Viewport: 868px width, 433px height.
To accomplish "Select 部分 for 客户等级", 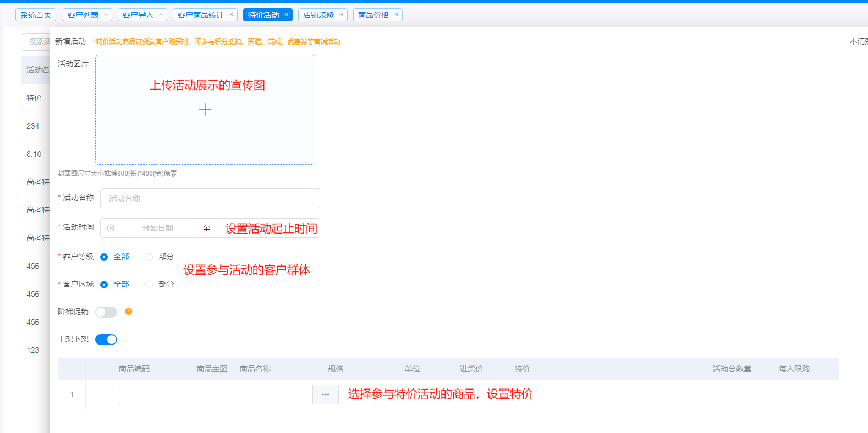I will [x=149, y=257].
